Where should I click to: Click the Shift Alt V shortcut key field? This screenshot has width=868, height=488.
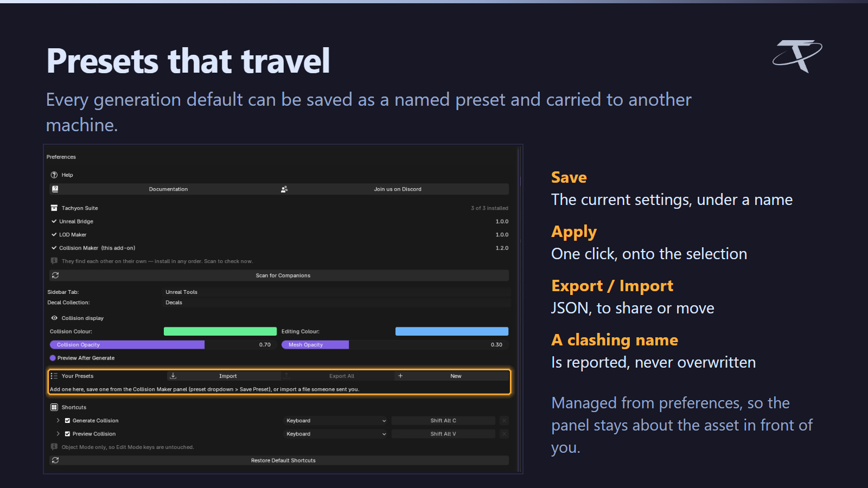tap(443, 434)
